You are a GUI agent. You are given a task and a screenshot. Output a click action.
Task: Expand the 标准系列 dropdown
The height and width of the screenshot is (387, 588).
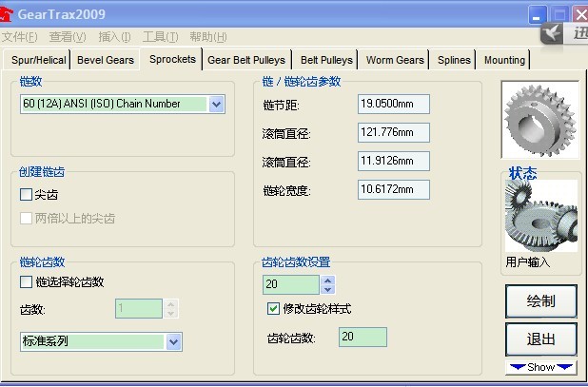(x=173, y=341)
